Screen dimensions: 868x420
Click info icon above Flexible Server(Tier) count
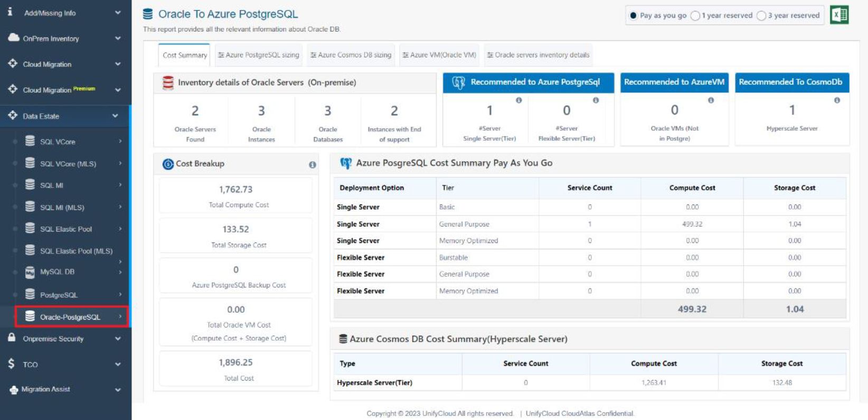coord(596,100)
